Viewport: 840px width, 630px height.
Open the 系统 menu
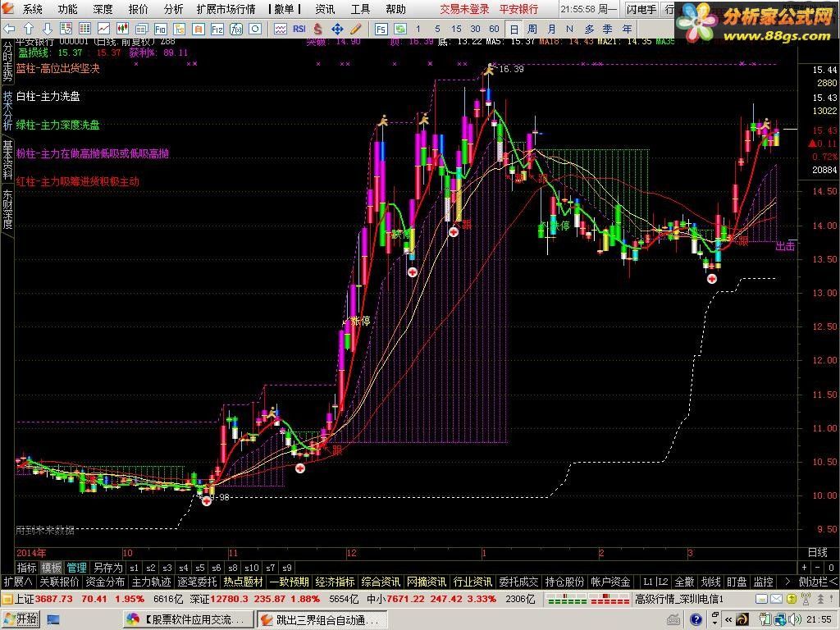[32, 9]
